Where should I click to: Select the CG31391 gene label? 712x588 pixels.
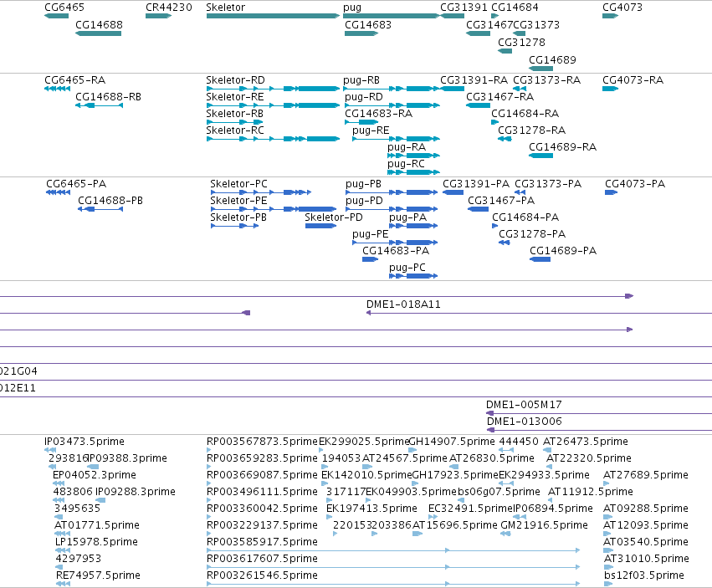[x=464, y=8]
